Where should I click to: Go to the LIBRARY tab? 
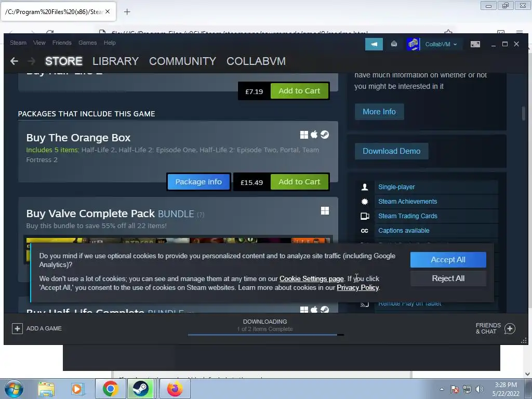(x=115, y=61)
